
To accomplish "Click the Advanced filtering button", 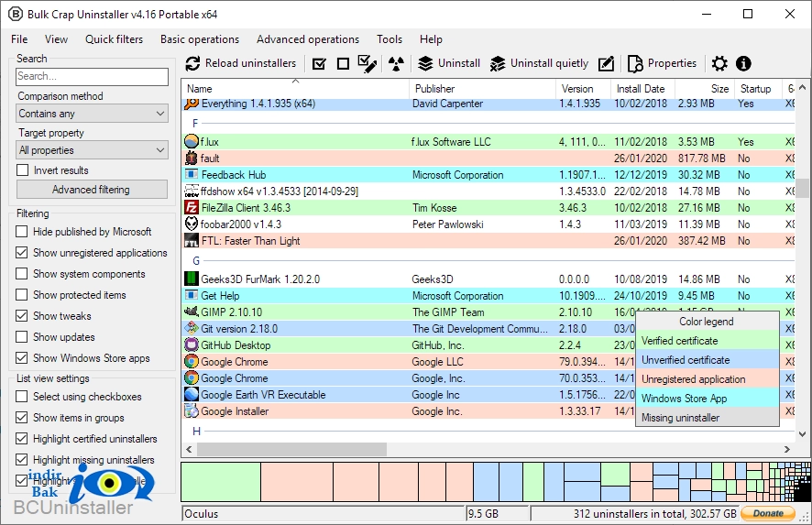I will [92, 190].
